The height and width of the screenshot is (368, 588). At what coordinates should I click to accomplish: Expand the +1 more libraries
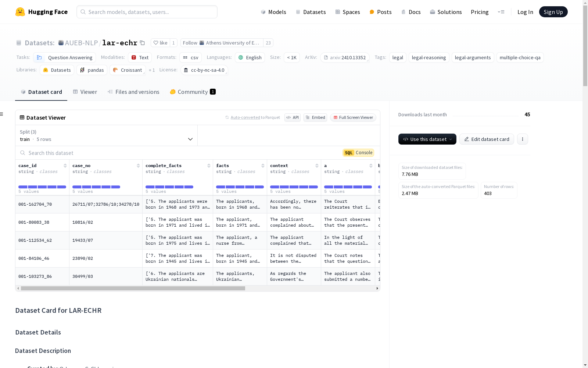(x=152, y=70)
